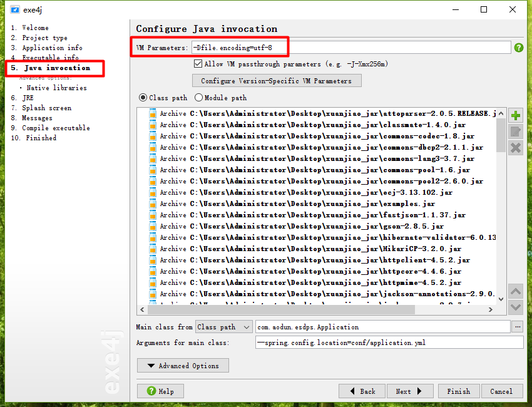Click the Cancel button
Viewport: 532px width, 407px height.
(x=501, y=391)
